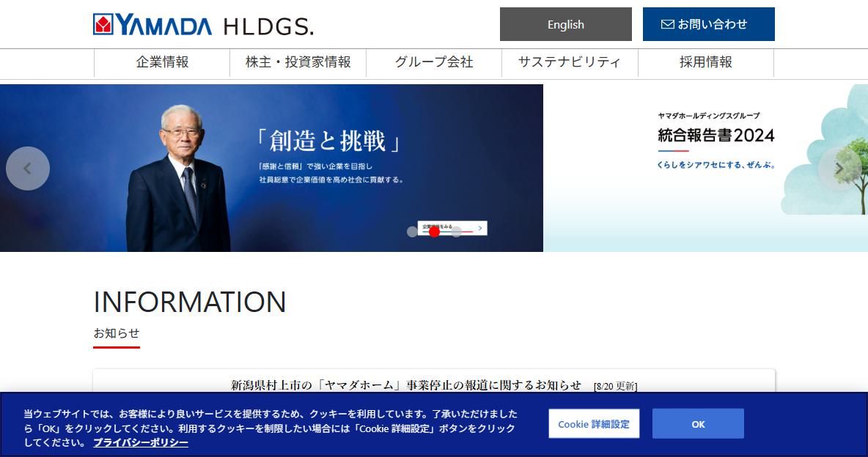Open the グループ会社 menu
This screenshot has height=457, width=868.
click(434, 62)
